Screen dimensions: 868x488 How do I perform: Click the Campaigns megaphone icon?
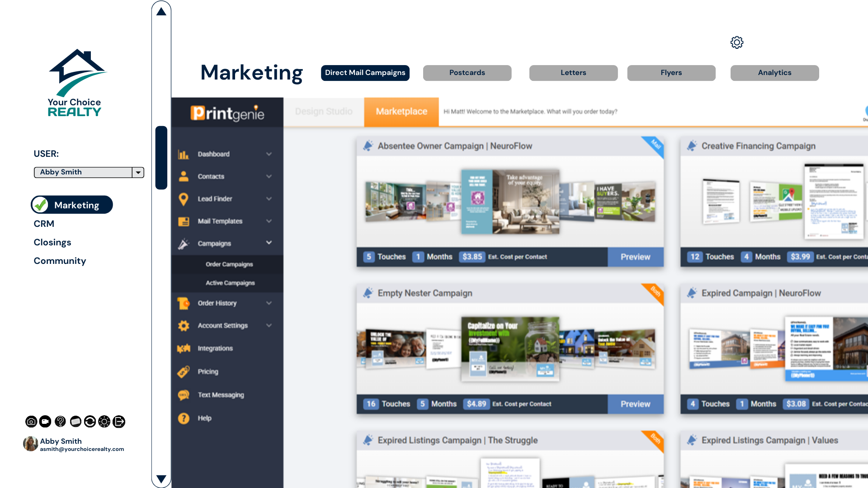pos(184,244)
